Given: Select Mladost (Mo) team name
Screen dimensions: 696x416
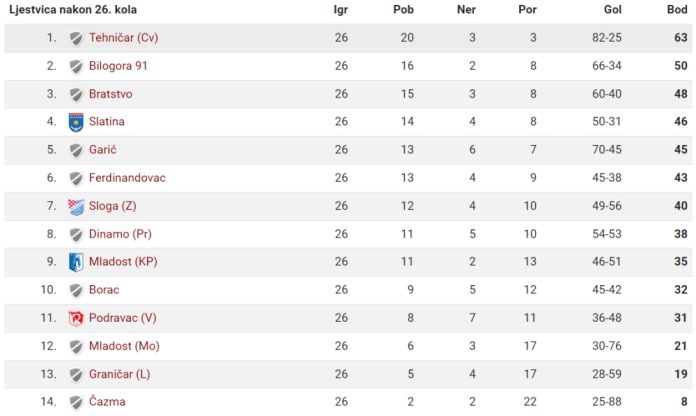Looking at the screenshot, I should click(x=124, y=346).
